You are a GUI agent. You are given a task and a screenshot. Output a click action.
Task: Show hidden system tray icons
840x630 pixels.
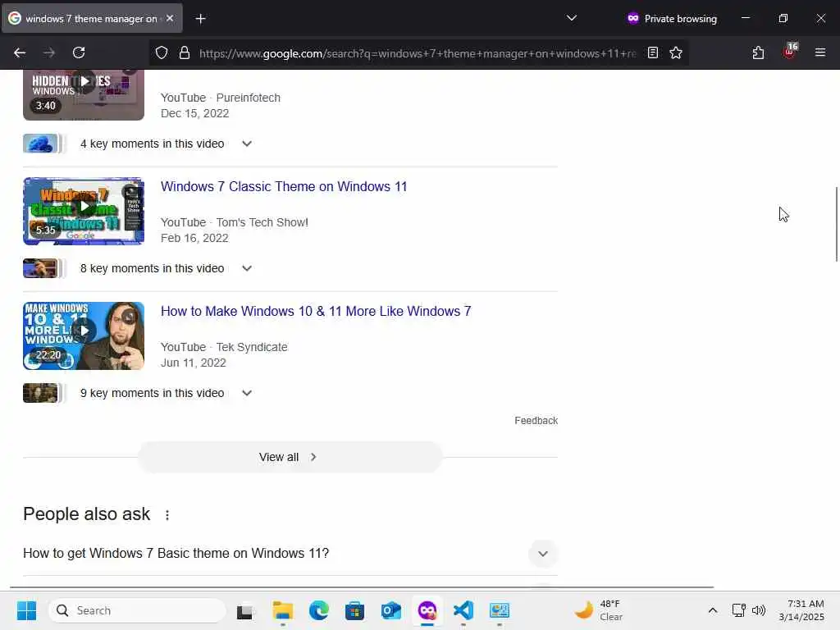[713, 610]
